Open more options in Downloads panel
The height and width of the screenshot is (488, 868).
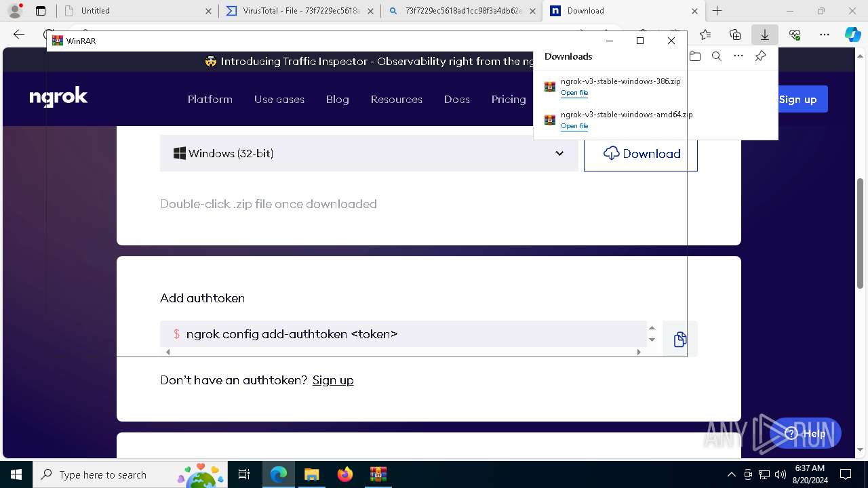738,56
